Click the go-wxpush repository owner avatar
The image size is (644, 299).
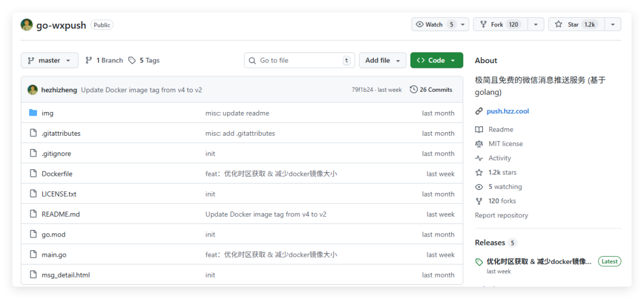[x=27, y=25]
